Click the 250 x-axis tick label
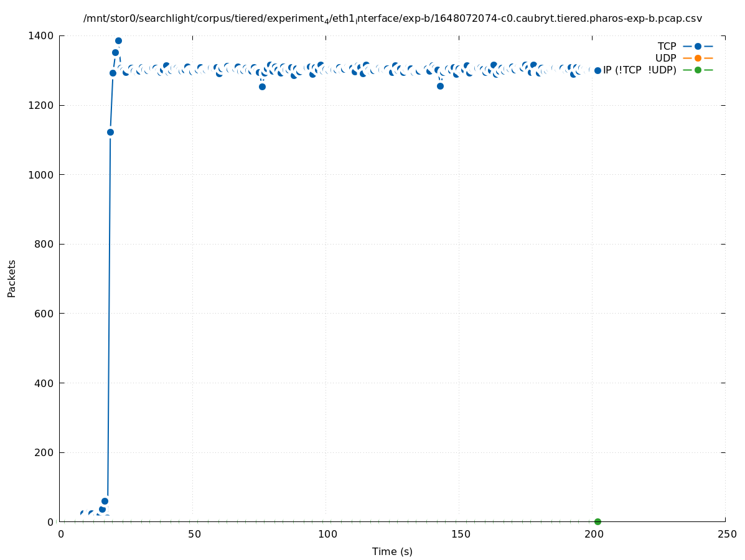 pos(726,534)
